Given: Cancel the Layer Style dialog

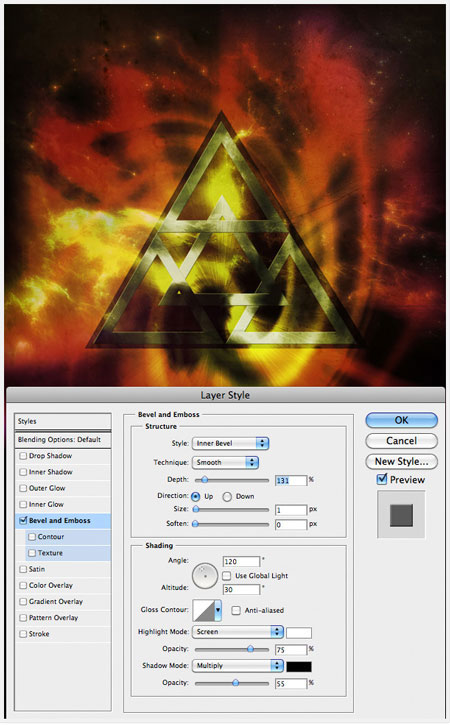Looking at the screenshot, I should (401, 441).
